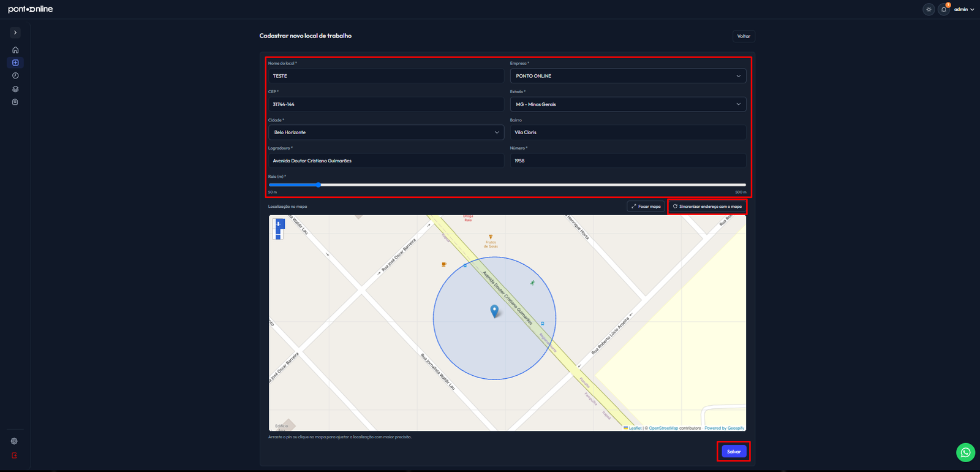Toggle theme with the sun icon
Image resolution: width=980 pixels, height=472 pixels.
(x=929, y=9)
